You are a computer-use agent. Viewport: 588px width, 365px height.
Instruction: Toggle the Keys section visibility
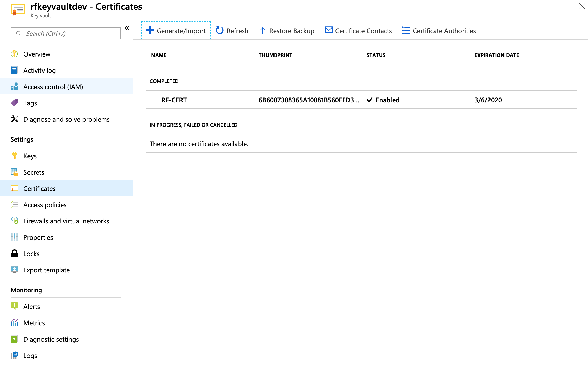[30, 155]
